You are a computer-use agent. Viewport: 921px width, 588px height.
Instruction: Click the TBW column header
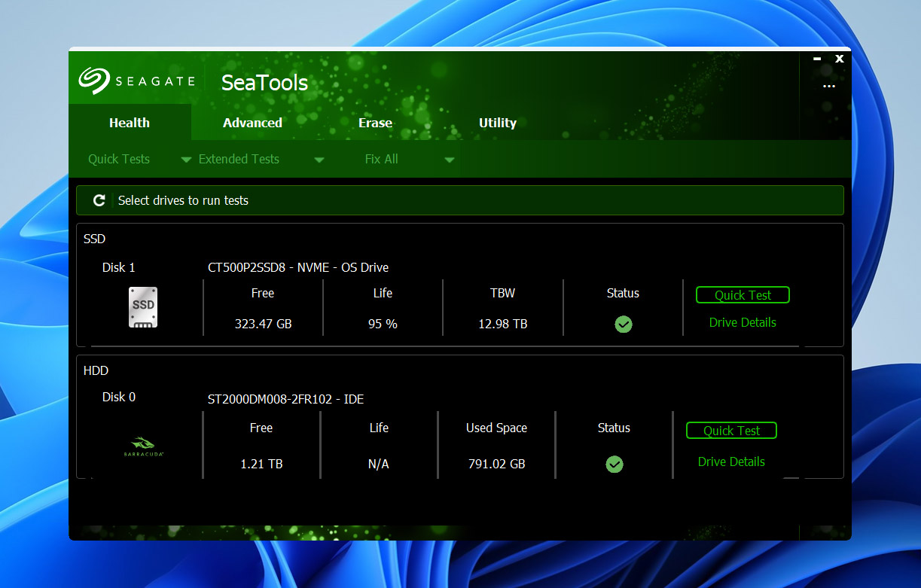(x=502, y=293)
